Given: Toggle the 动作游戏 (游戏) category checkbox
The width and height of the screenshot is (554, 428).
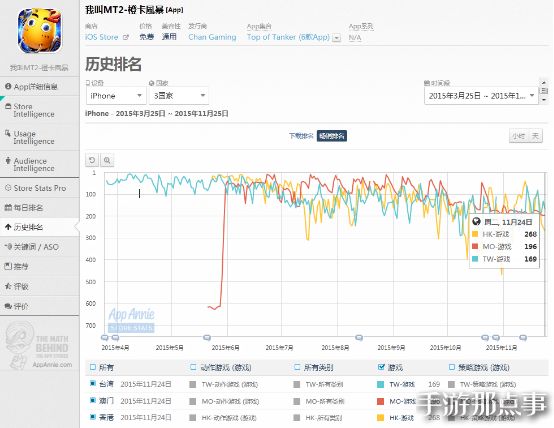Looking at the screenshot, I should click(x=193, y=367).
